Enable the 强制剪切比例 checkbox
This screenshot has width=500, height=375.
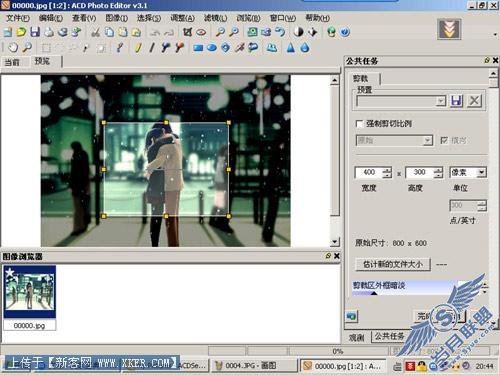pyautogui.click(x=359, y=124)
